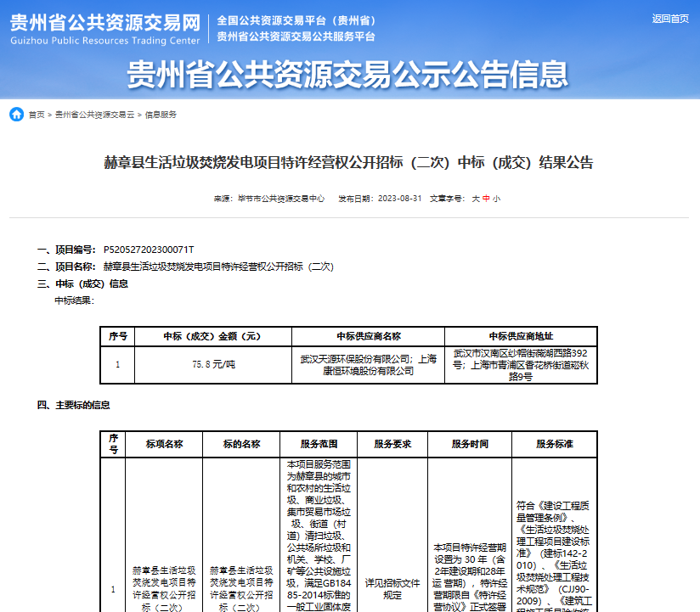
Task: Set article font size to 中
Action: [486, 199]
